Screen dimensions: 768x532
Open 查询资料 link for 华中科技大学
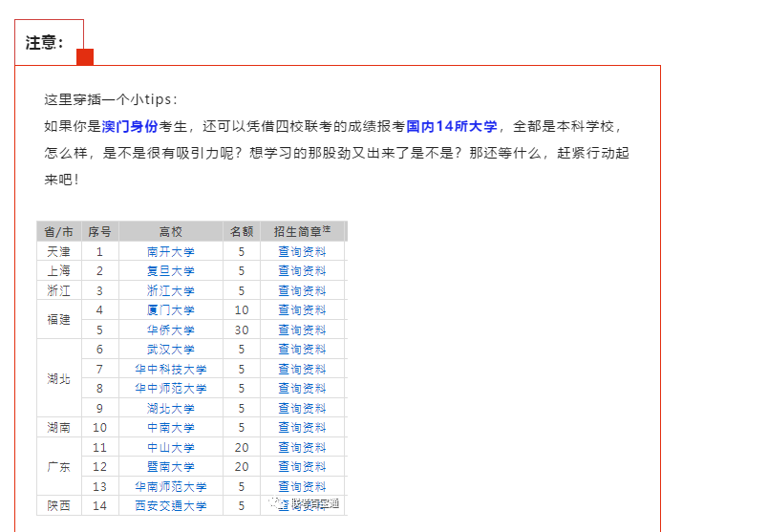point(302,370)
